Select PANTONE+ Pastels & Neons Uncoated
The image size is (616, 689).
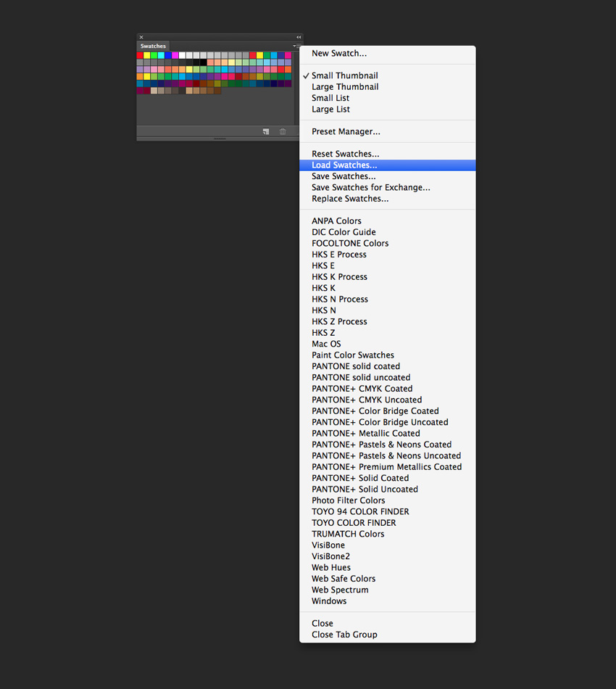click(386, 456)
